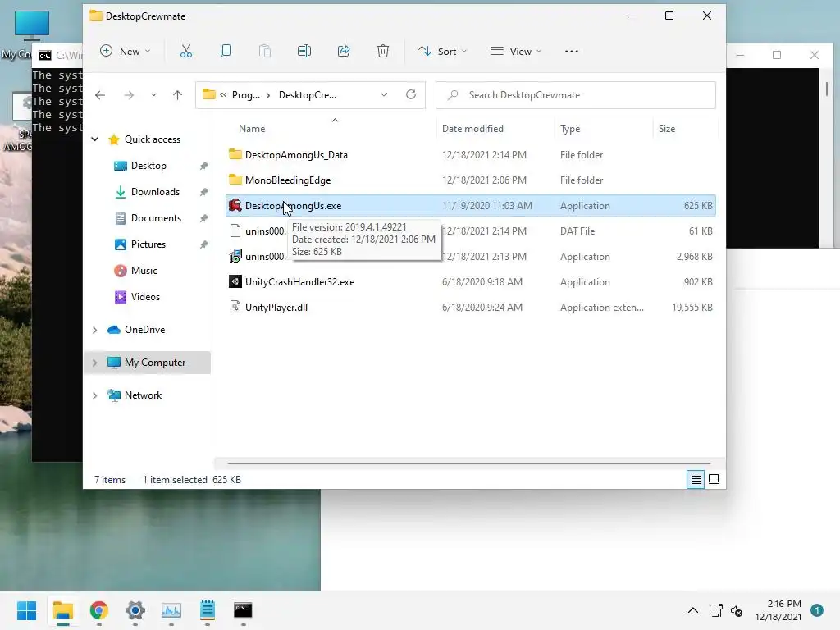Click the Windows Start button
Viewport: 840px width, 630px height.
tap(27, 610)
